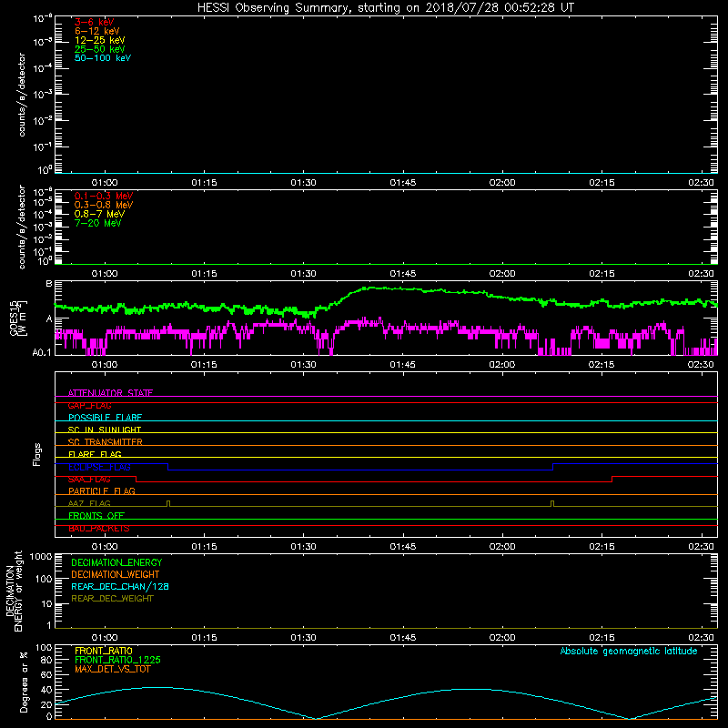Pick the 0.8-7 MeV legend label

point(99,214)
